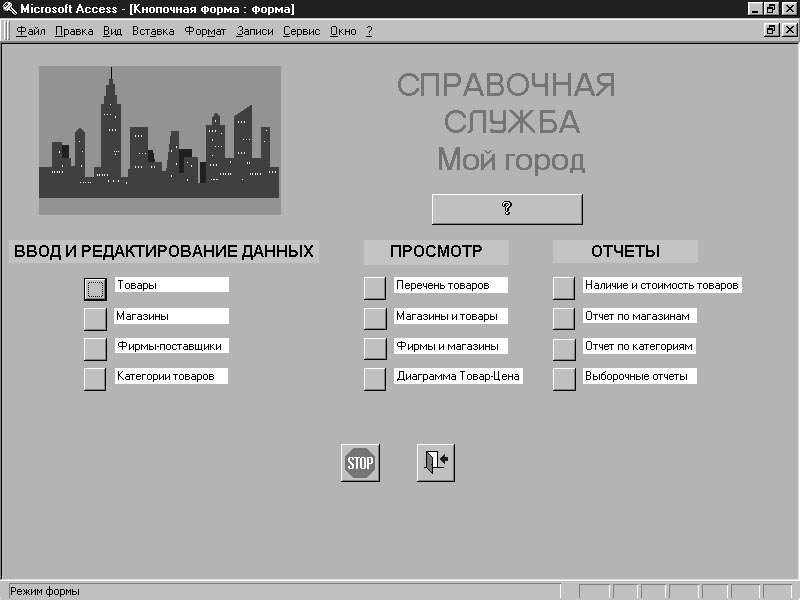Click the Отчет по категориям label
This screenshot has width=800, height=600.
click(x=640, y=346)
